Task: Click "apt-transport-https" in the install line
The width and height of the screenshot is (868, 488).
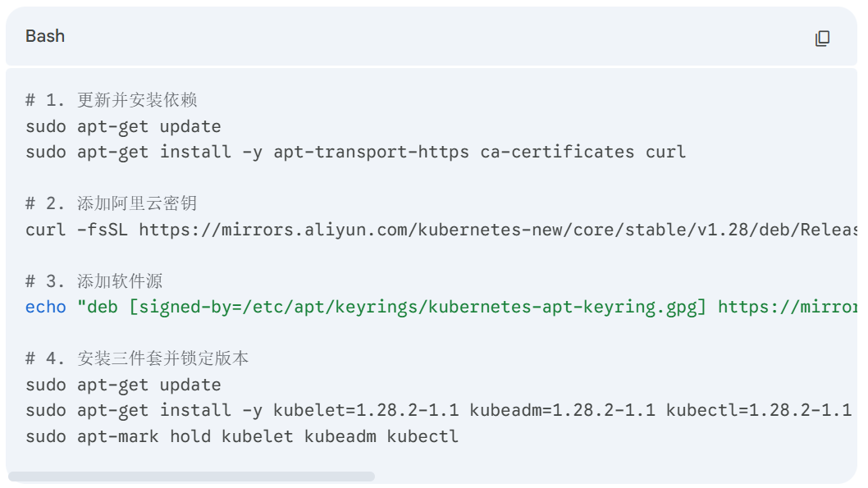Action: tap(371, 152)
